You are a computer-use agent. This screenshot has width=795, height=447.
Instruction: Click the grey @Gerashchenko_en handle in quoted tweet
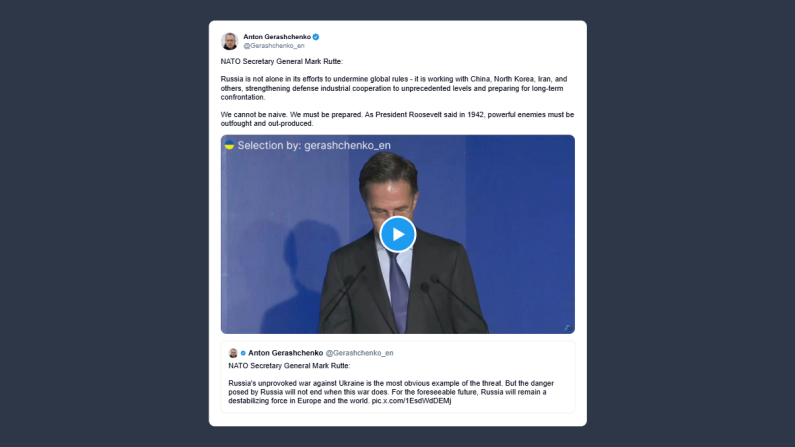(360, 353)
